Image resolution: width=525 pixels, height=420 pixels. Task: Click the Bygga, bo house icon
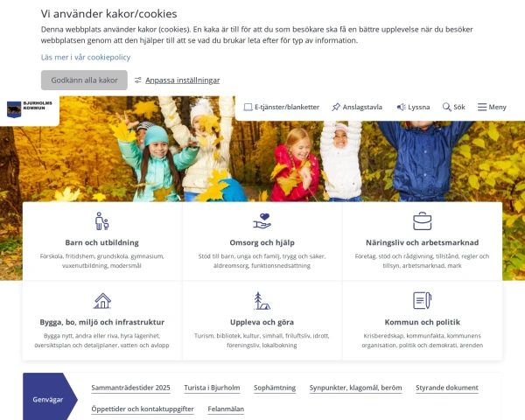tap(101, 301)
